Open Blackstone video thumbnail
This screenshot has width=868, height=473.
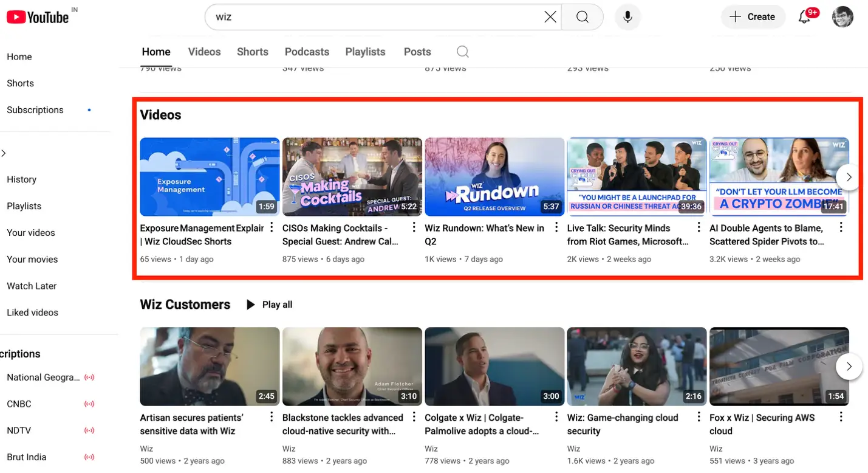tap(352, 367)
